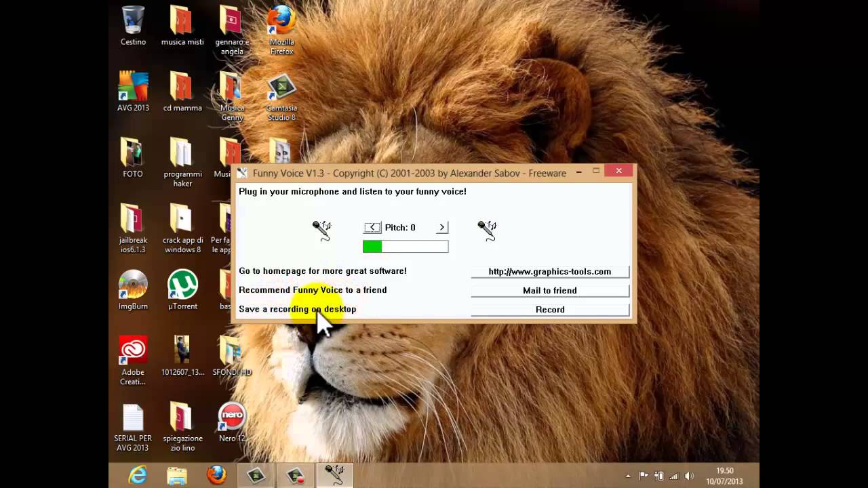Click the microphone icon beside the decrease-pitch arrow
The width and height of the screenshot is (868, 488).
(321, 230)
